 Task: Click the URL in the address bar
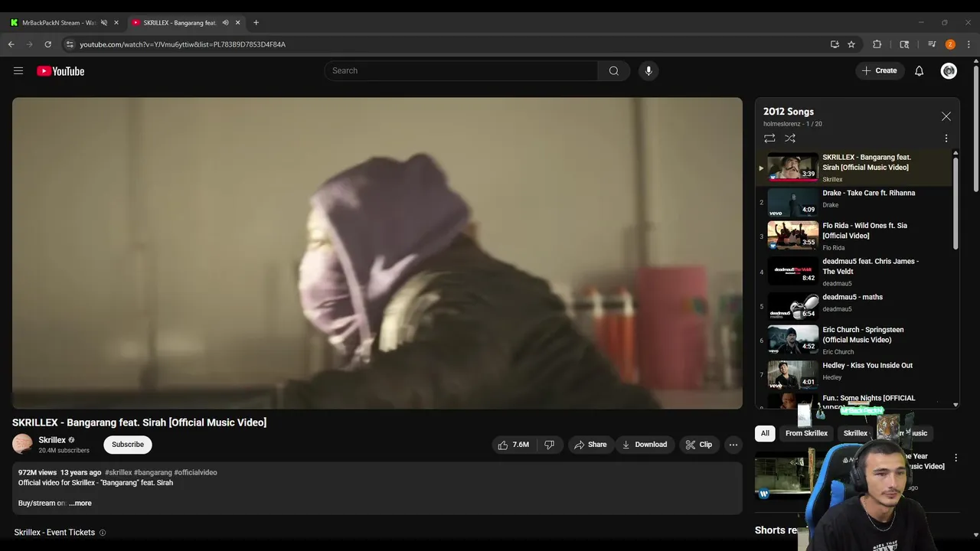coord(182,44)
